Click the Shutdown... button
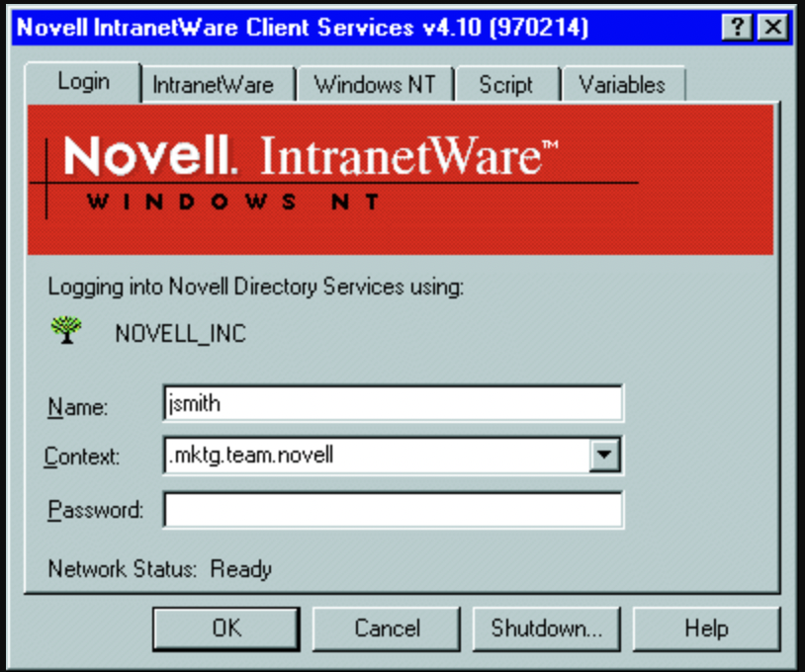The image size is (805, 672). (546, 629)
